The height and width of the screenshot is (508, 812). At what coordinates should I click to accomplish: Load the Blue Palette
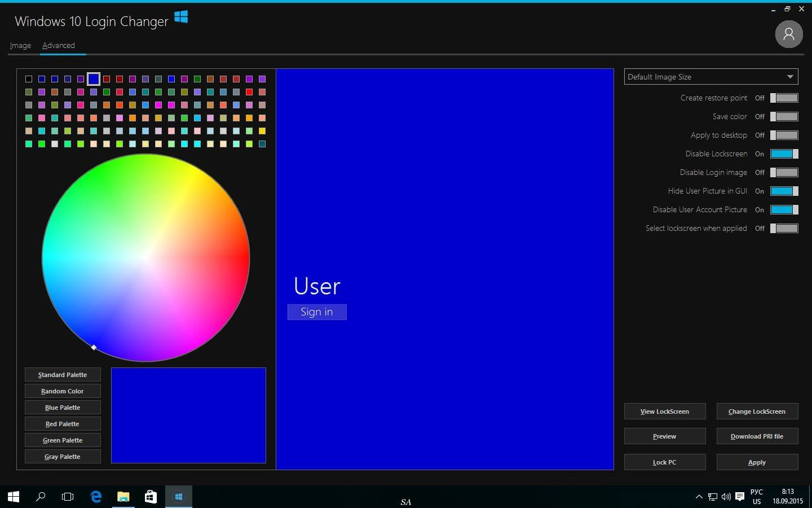click(63, 408)
